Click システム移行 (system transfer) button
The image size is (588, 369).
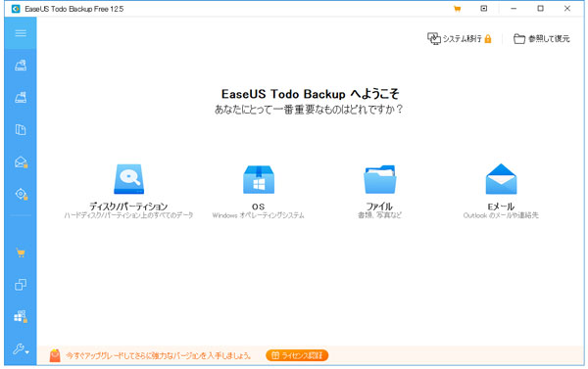(x=460, y=38)
